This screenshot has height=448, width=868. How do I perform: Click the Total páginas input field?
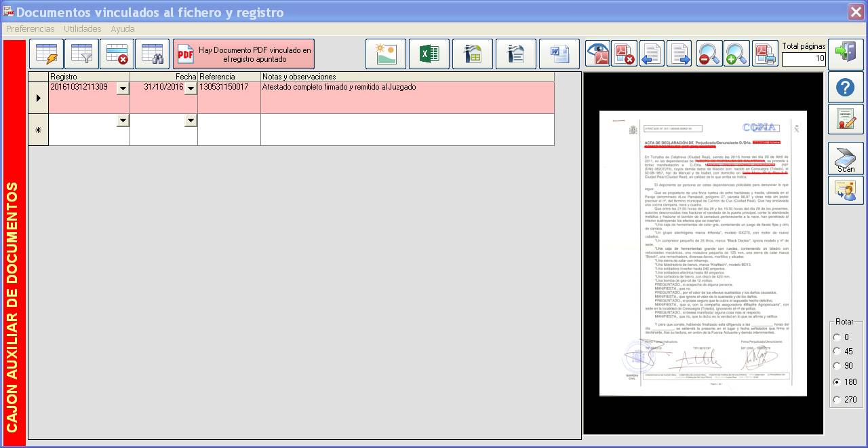(804, 59)
